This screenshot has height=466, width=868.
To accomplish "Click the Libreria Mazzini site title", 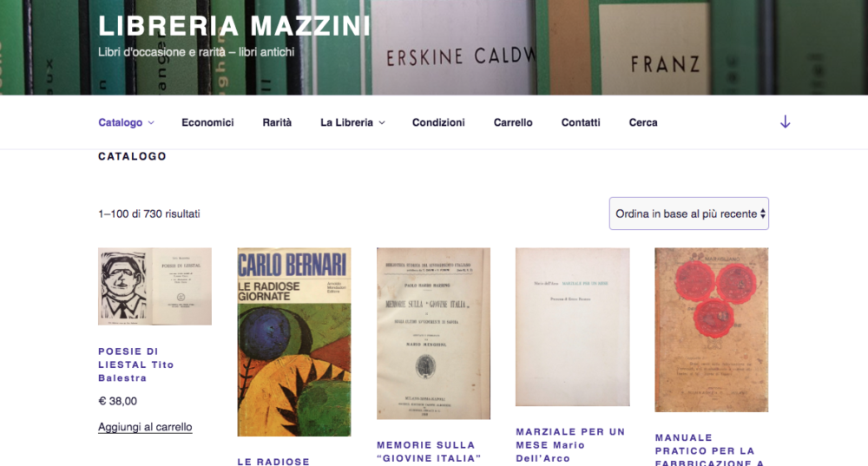I will coord(234,26).
